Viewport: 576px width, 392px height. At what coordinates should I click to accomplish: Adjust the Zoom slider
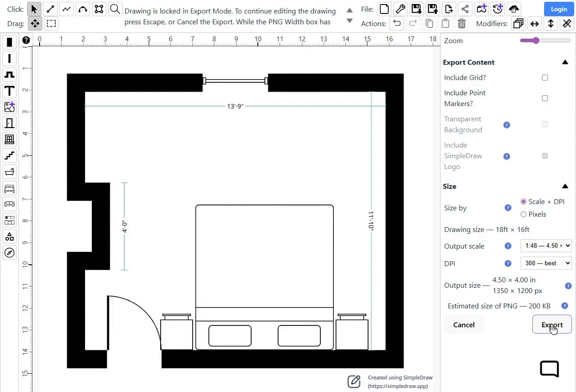545,40
